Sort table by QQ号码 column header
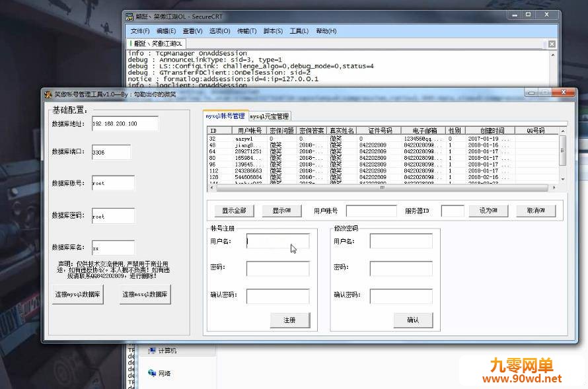This screenshot has width=588, height=389. click(x=536, y=131)
